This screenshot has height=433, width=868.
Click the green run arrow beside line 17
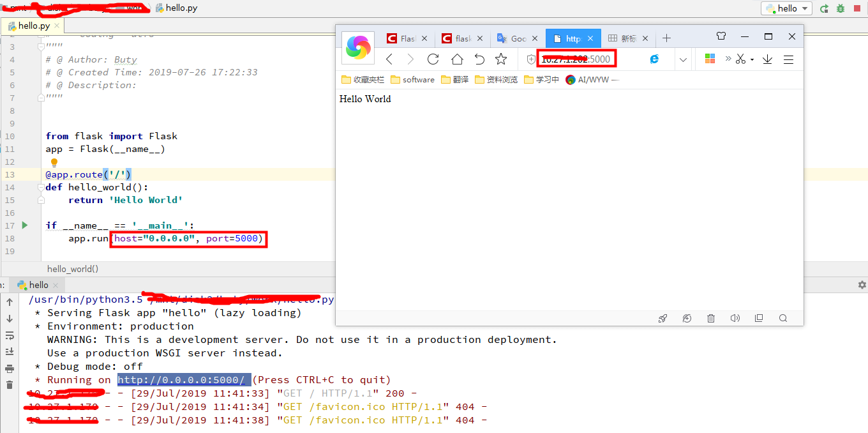point(24,225)
